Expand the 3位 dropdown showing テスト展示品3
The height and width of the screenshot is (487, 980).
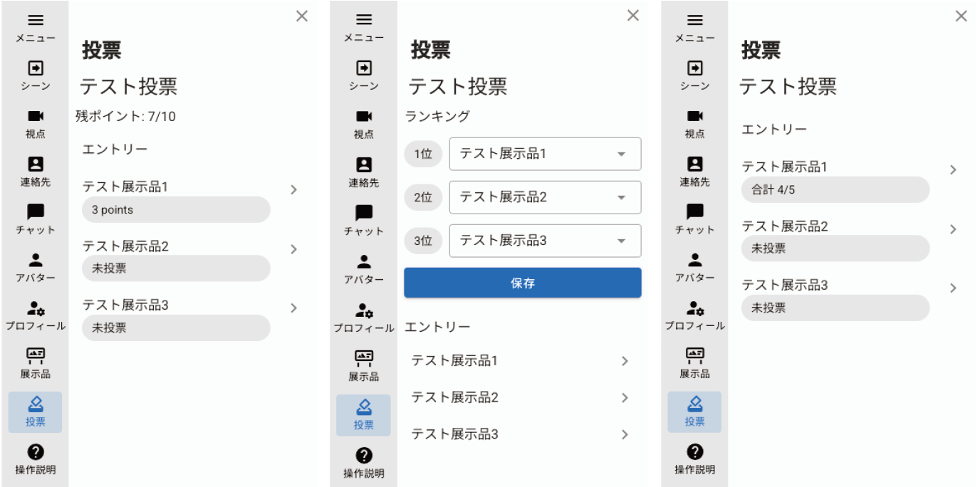coord(545,241)
